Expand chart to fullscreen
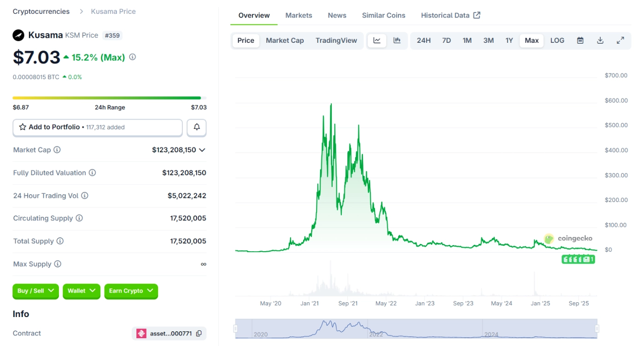This screenshot has width=644, height=346. (621, 40)
